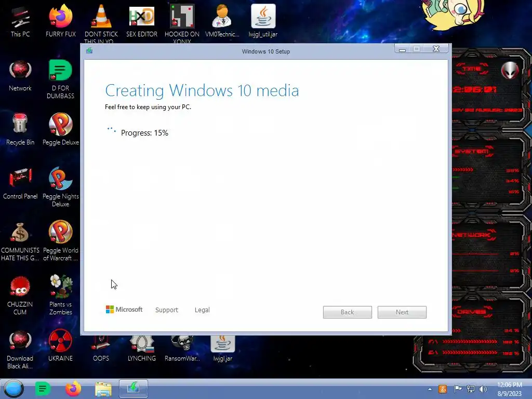Screen dimensions: 532x399
Task: Click the Alienware head gadget icon
Action: pos(510,70)
